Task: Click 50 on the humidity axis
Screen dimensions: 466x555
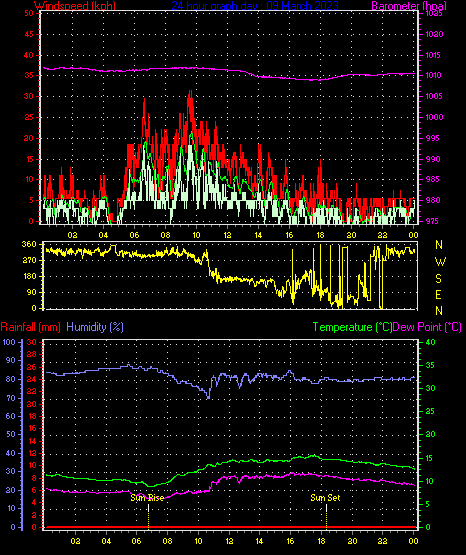Action: coord(11,434)
